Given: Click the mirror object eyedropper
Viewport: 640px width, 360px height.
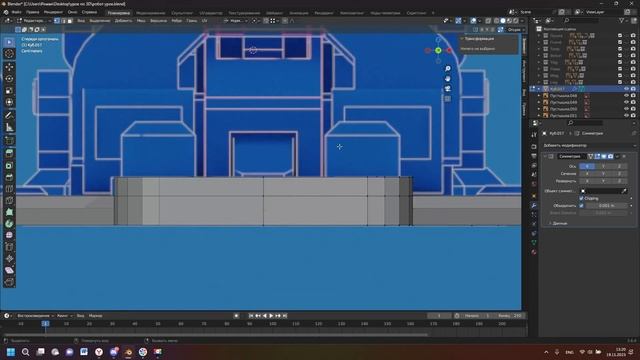Looking at the screenshot, I should 624,191.
